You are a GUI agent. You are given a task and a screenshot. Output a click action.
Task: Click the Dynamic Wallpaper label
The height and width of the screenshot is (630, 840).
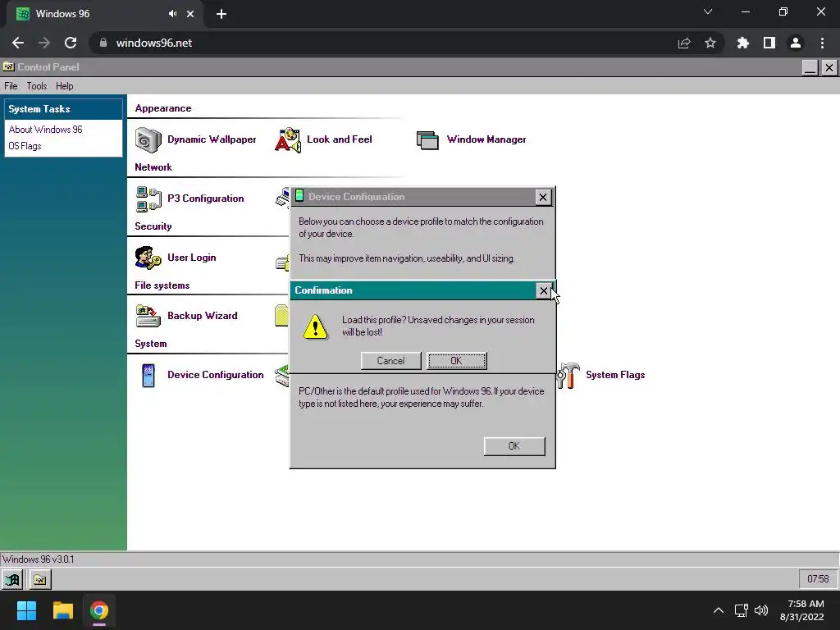[x=212, y=139]
